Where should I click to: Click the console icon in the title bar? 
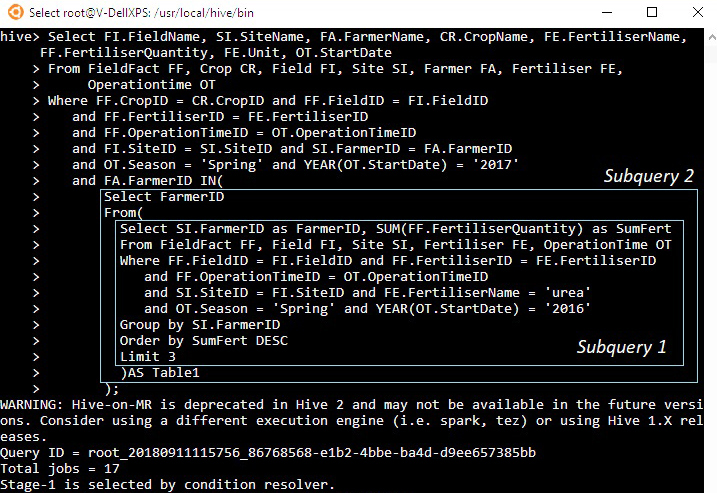coord(13,13)
